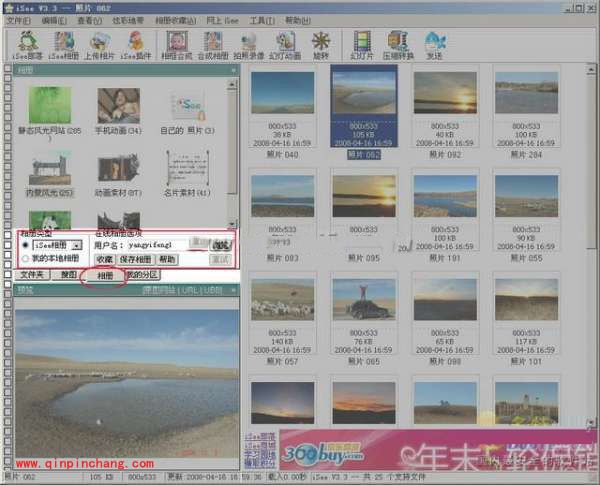The image size is (600, 485).
Task: Open the 拍照录像 camera capture tool
Action: coord(249,45)
